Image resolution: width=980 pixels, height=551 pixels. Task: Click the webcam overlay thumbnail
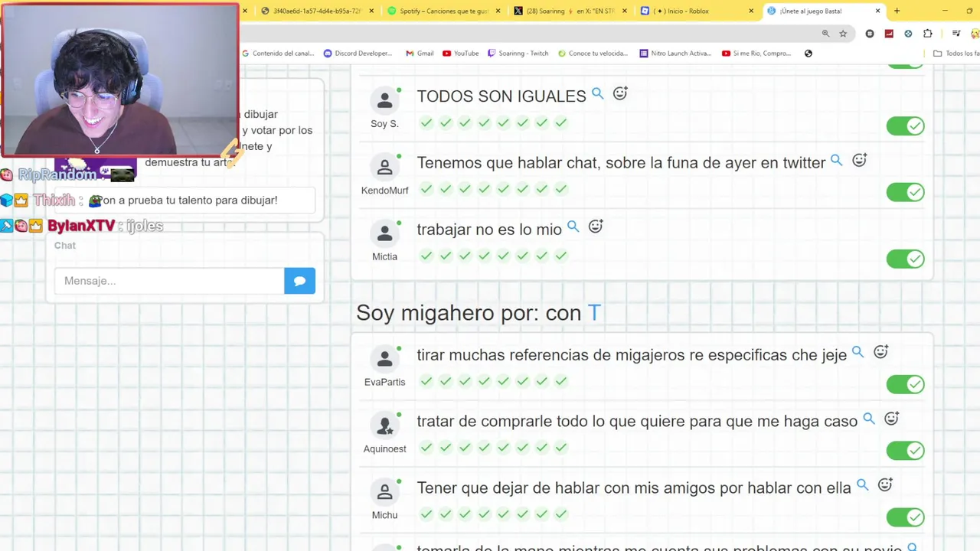pos(120,80)
